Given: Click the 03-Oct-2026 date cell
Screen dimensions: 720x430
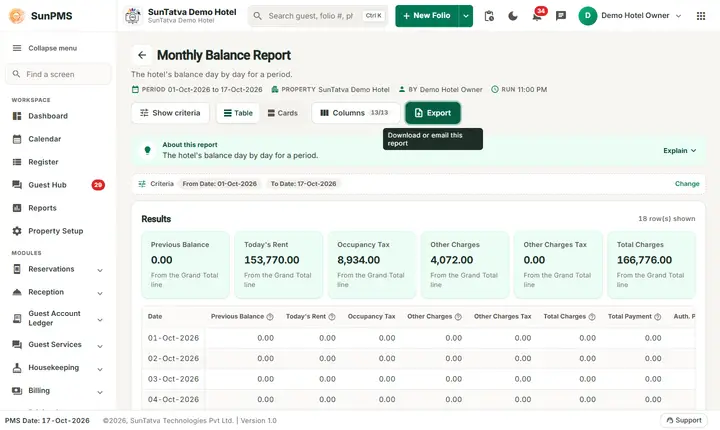Looking at the screenshot, I should point(173,379).
